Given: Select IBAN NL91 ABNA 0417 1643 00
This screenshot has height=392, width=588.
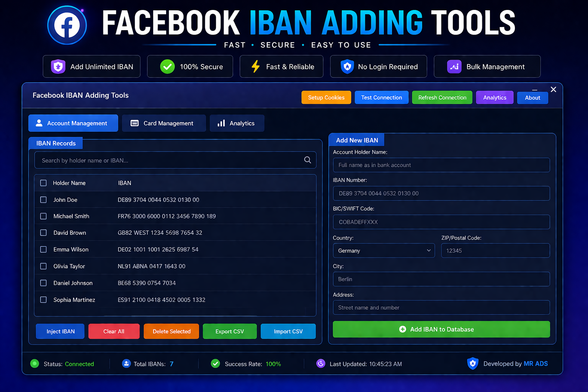Looking at the screenshot, I should pos(152,266).
